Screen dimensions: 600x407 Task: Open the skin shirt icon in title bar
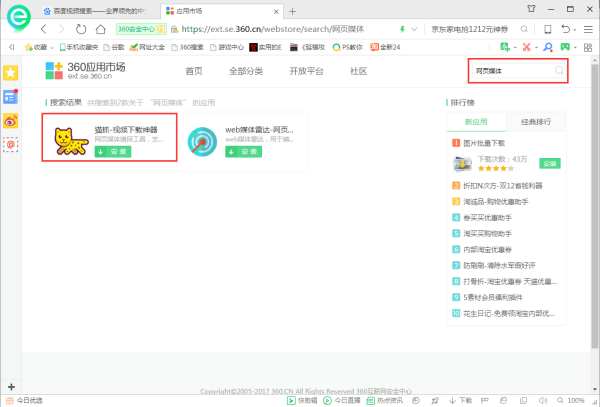(531, 9)
